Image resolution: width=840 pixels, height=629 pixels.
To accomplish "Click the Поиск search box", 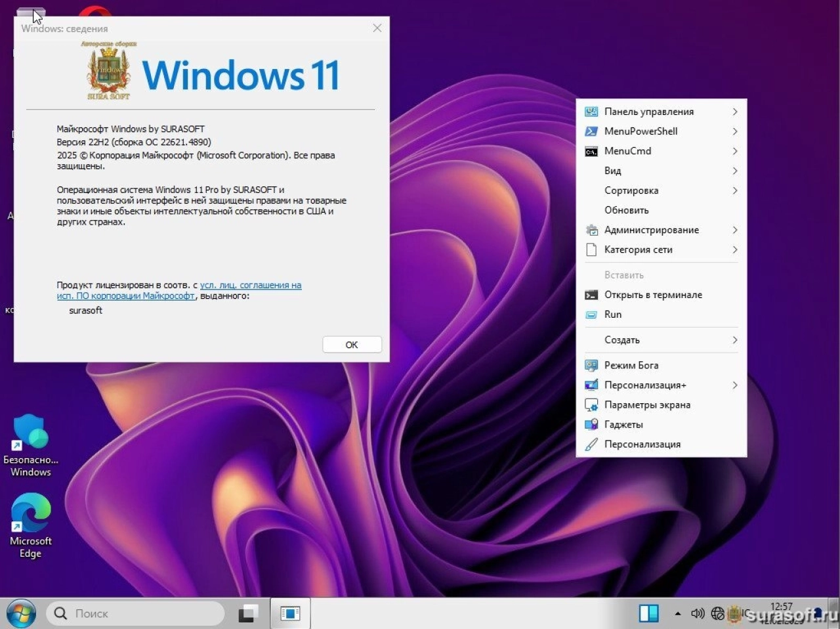I will tap(135, 613).
